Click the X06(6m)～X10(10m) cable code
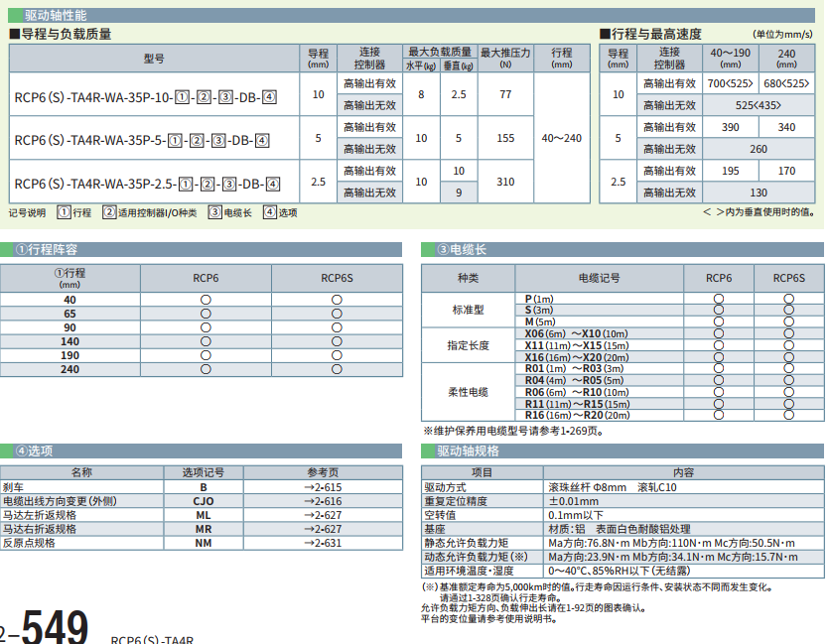This screenshot has width=830, height=644. coord(577,333)
